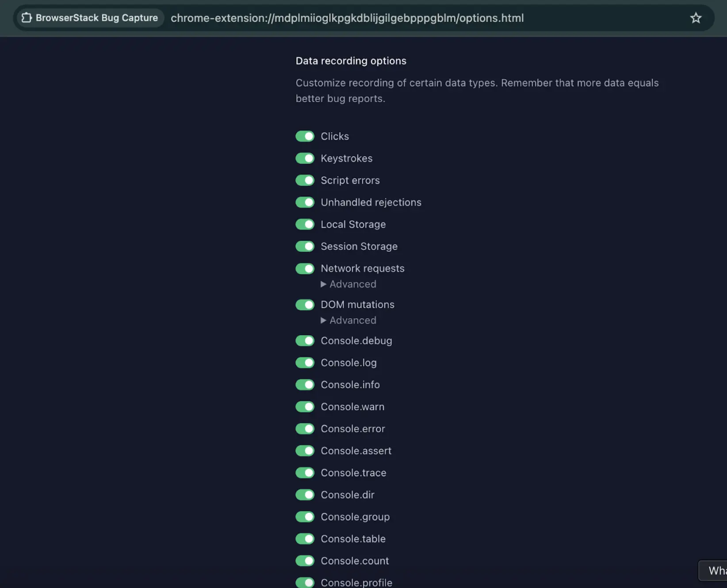Image resolution: width=727 pixels, height=588 pixels.
Task: Toggle Console.error recording
Action: (305, 429)
